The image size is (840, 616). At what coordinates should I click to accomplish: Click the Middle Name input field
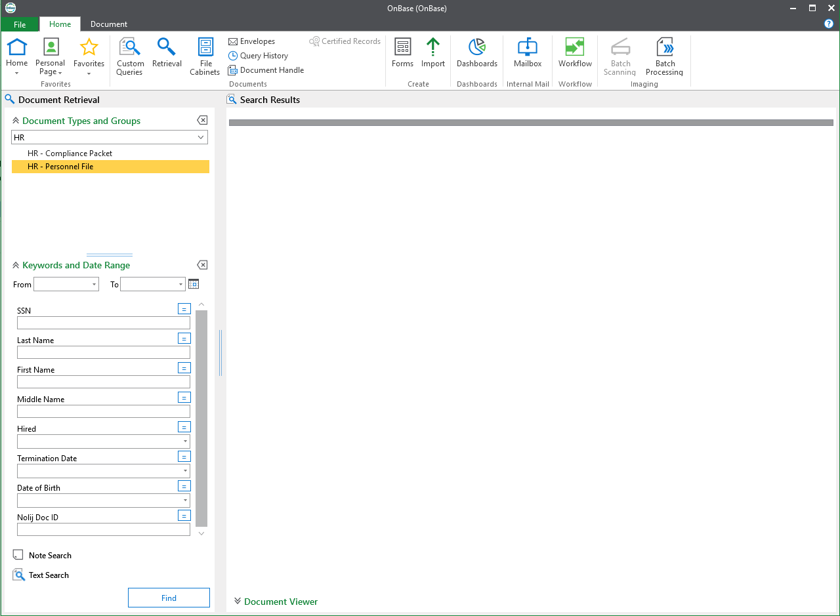(104, 411)
